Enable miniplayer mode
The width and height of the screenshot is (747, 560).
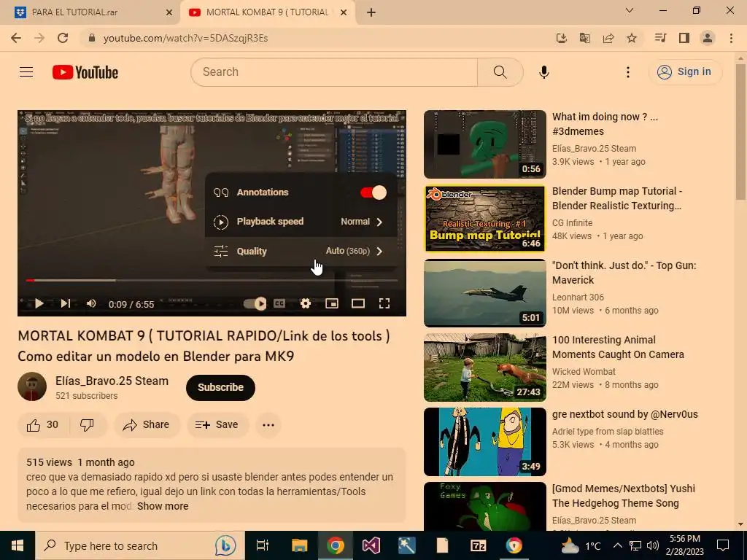(332, 303)
